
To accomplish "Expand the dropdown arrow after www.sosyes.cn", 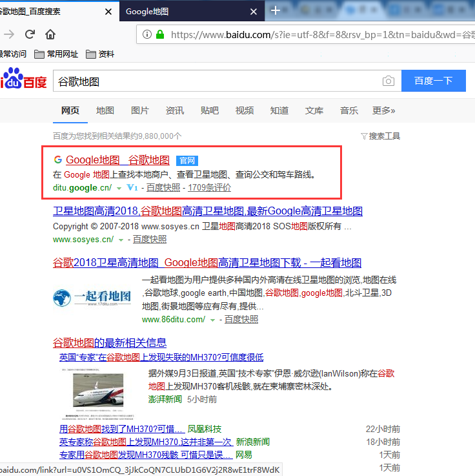I will (x=121, y=240).
